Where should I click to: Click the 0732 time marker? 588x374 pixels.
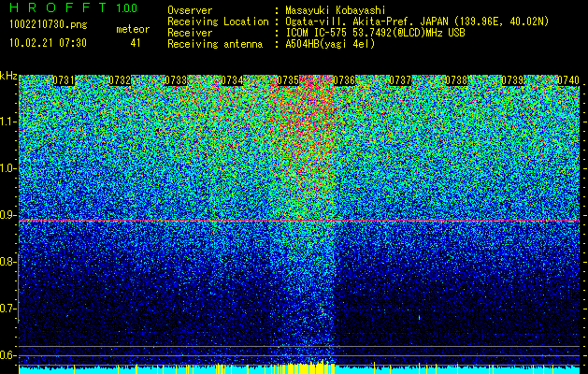[120, 80]
